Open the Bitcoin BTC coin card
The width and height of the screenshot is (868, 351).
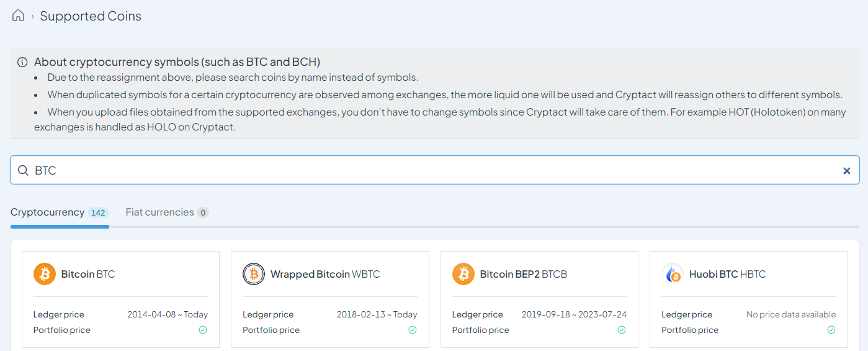click(x=120, y=299)
